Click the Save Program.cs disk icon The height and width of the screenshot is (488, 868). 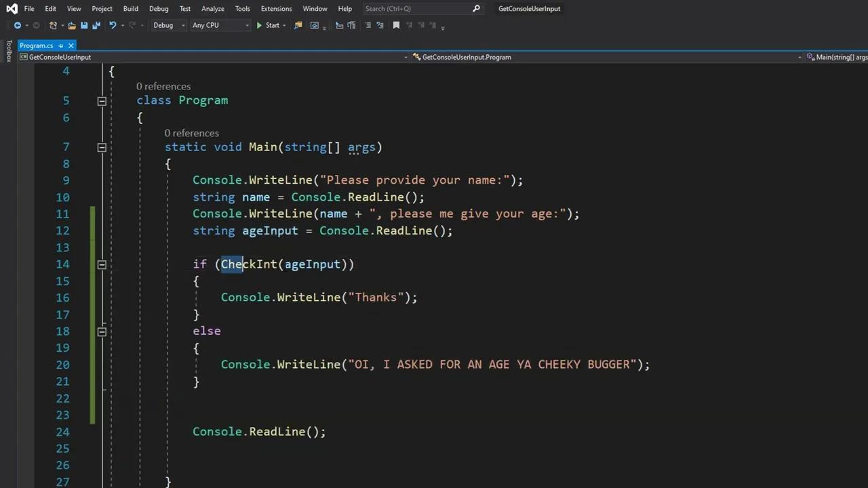click(x=83, y=25)
